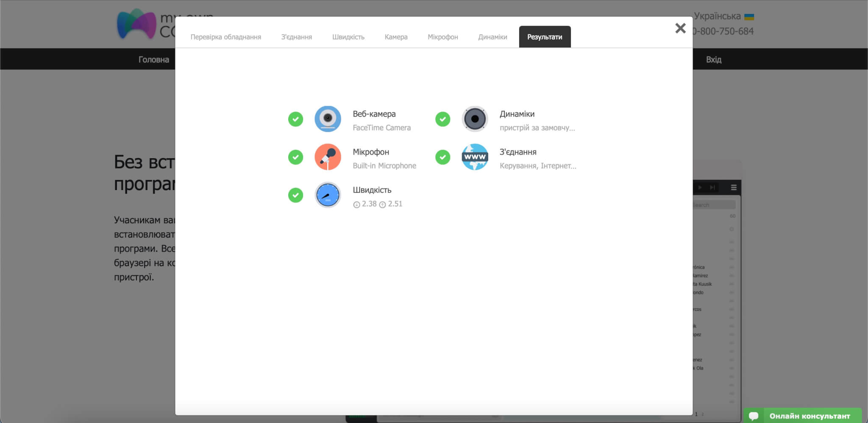This screenshot has height=423, width=868.
Task: Select the Швидкість tab
Action: click(x=348, y=37)
